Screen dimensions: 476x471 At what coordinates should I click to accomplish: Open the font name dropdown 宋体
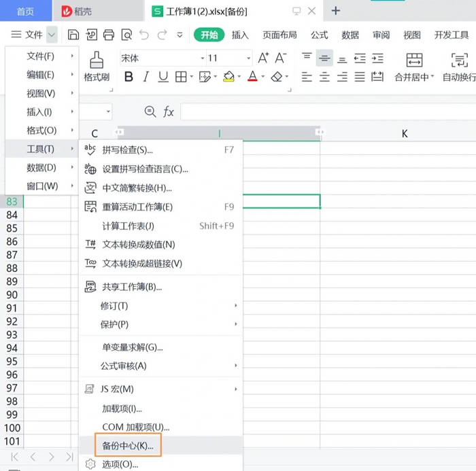coord(203,58)
